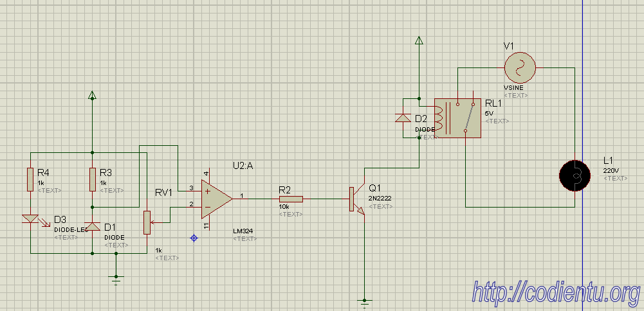Select the RL1 relay component
This screenshot has height=311, width=644.
click(x=457, y=118)
